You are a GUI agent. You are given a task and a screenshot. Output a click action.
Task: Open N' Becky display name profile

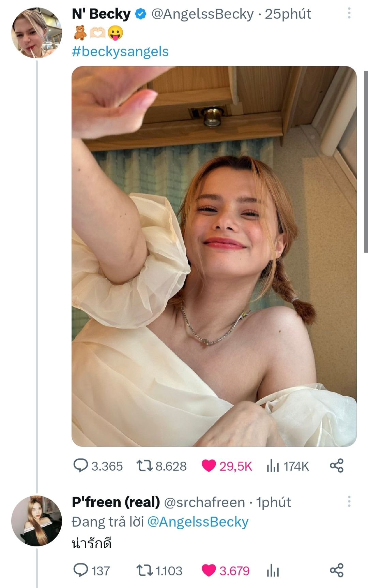tap(101, 14)
